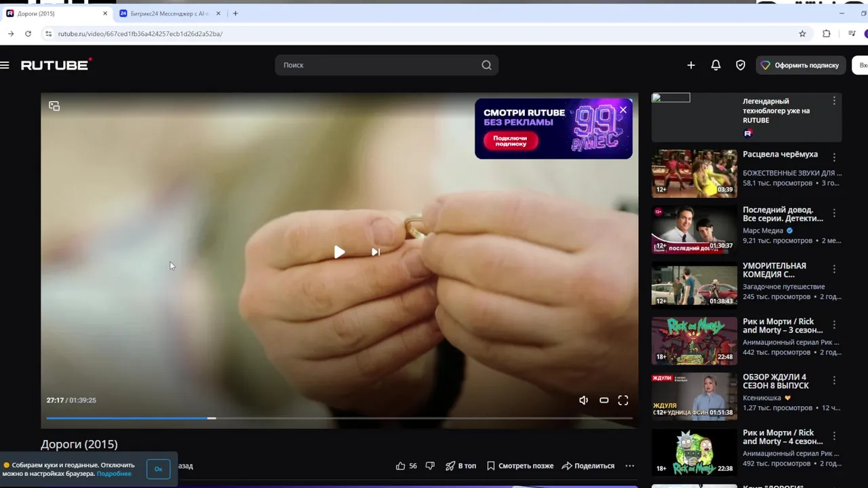Mute the video volume
This screenshot has height=488, width=868.
tap(583, 400)
